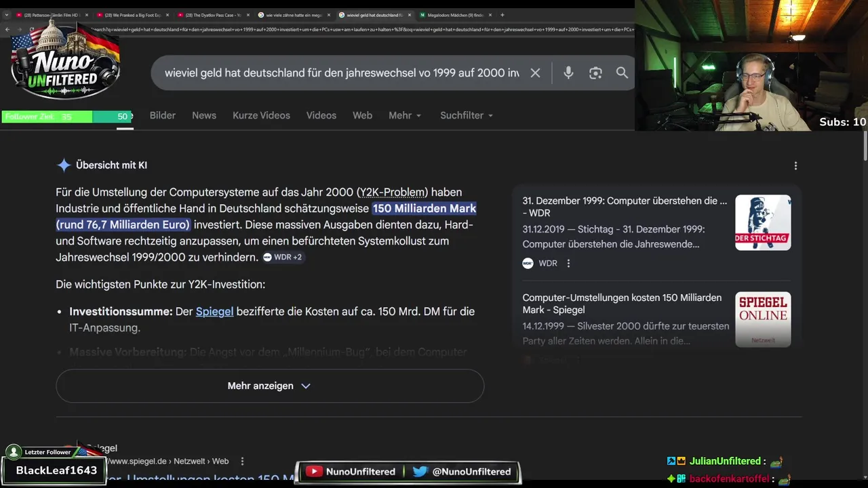The height and width of the screenshot is (488, 868).
Task: Select the Videos search filter
Action: pos(321,115)
